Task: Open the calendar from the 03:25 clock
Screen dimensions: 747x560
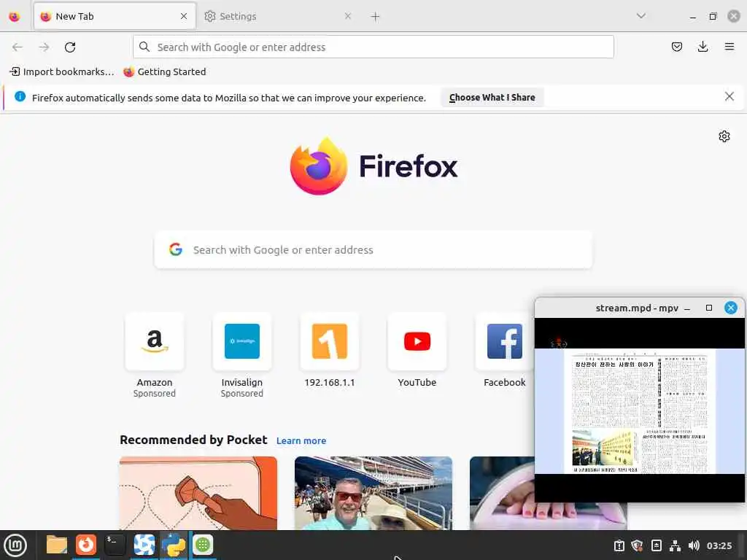Action: (719, 545)
